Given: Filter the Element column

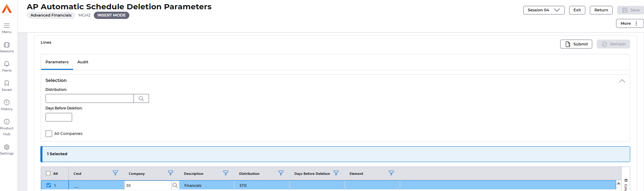Looking at the screenshot, I should [x=391, y=173].
